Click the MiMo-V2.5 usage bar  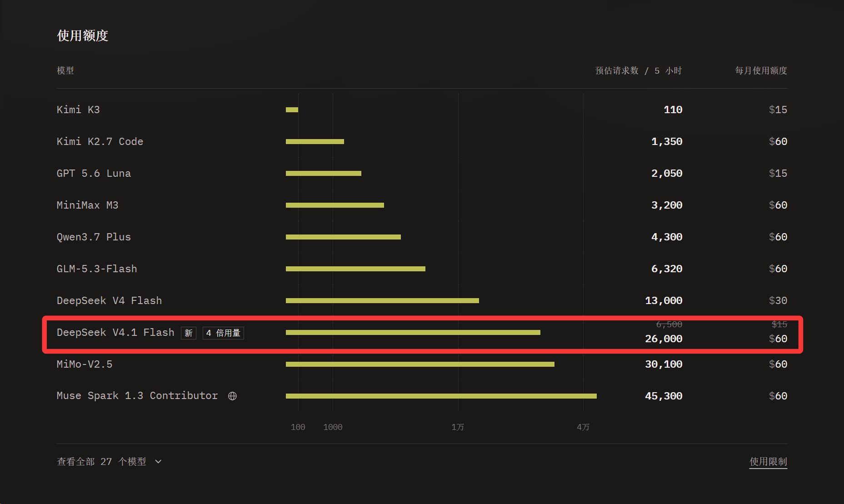pyautogui.click(x=420, y=364)
